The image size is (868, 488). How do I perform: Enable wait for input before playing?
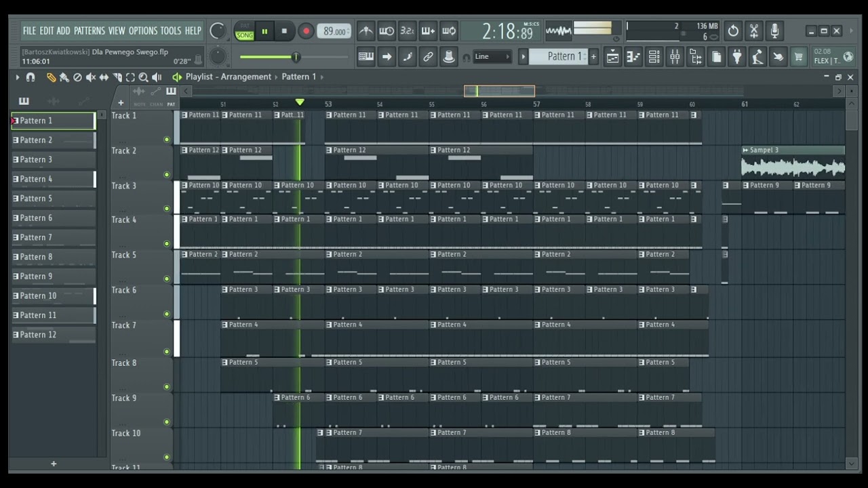[x=387, y=31]
